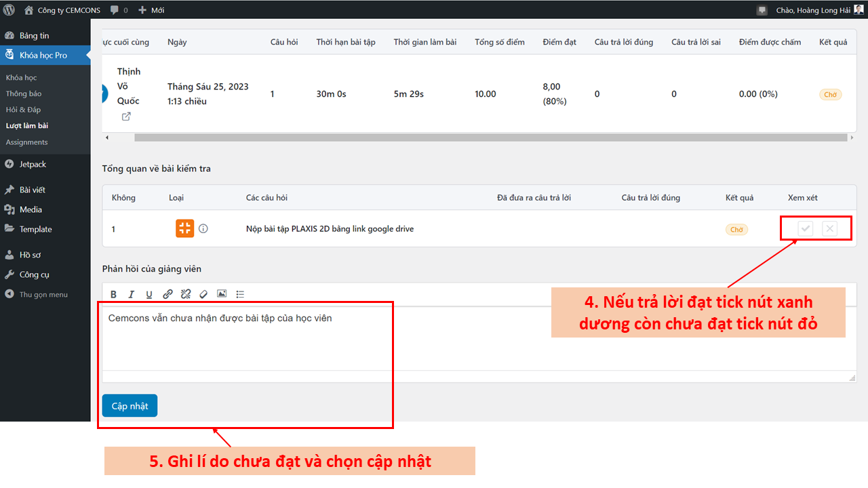Screen dimensions: 868x488
Task: Click the underline formatting icon
Action: (149, 294)
